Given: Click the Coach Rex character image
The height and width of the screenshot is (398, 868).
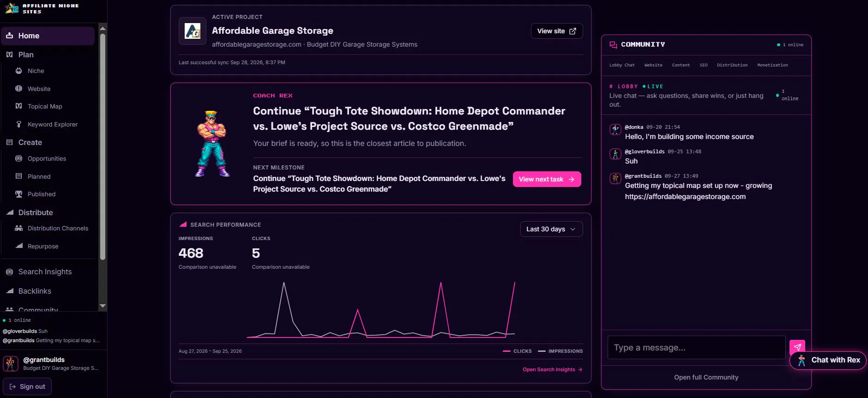Looking at the screenshot, I should point(212,144).
